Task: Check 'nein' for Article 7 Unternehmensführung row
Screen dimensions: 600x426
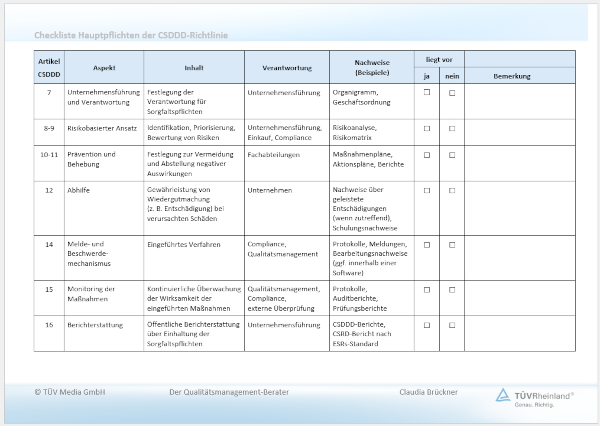Action: 452,93
